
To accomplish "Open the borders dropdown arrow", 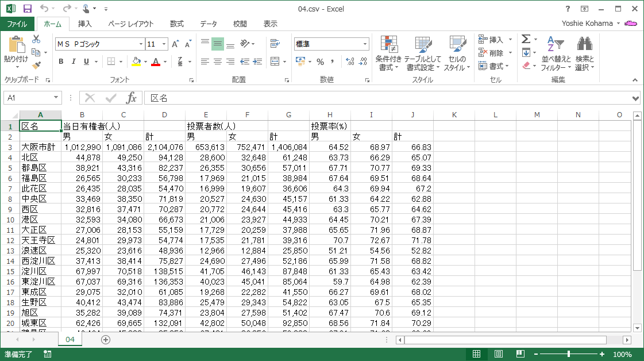I will click(x=121, y=62).
